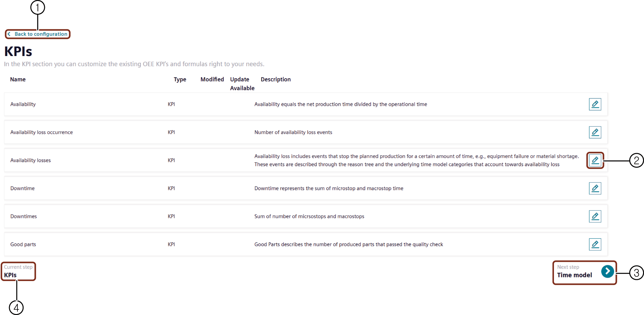The width and height of the screenshot is (644, 315).
Task: Click the KPI type cell in Downtime row
Action: coord(171,188)
